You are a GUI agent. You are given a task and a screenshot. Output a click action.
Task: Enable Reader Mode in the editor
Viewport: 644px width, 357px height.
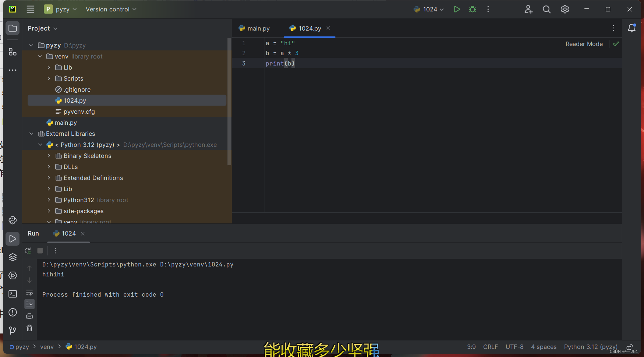584,44
